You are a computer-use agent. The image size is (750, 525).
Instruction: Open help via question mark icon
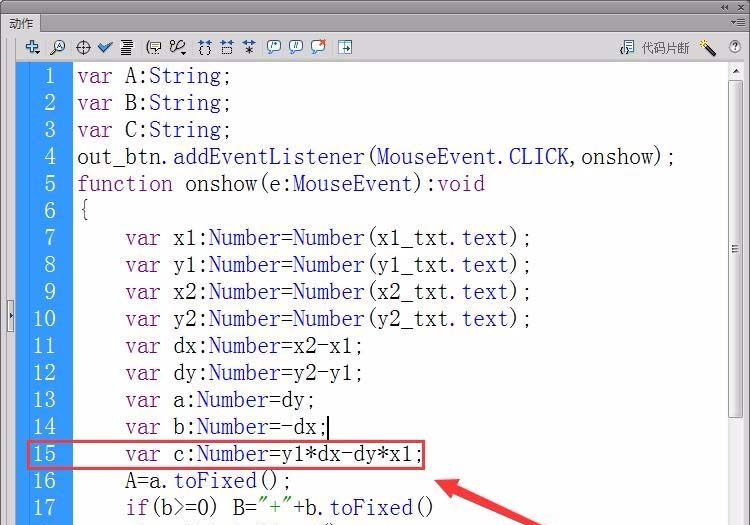pyautogui.click(x=735, y=46)
